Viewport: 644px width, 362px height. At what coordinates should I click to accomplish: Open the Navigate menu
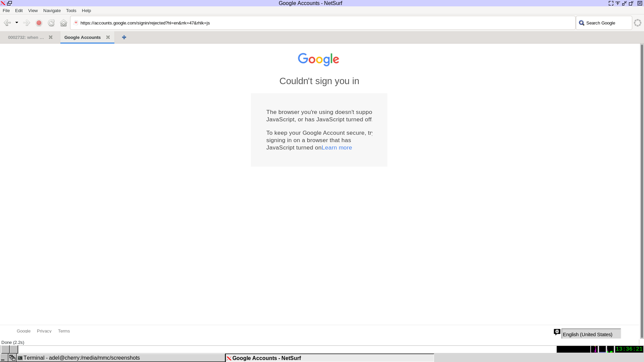tap(52, 10)
